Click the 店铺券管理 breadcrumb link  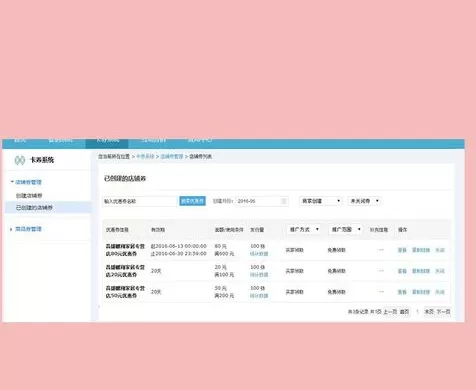click(x=172, y=156)
